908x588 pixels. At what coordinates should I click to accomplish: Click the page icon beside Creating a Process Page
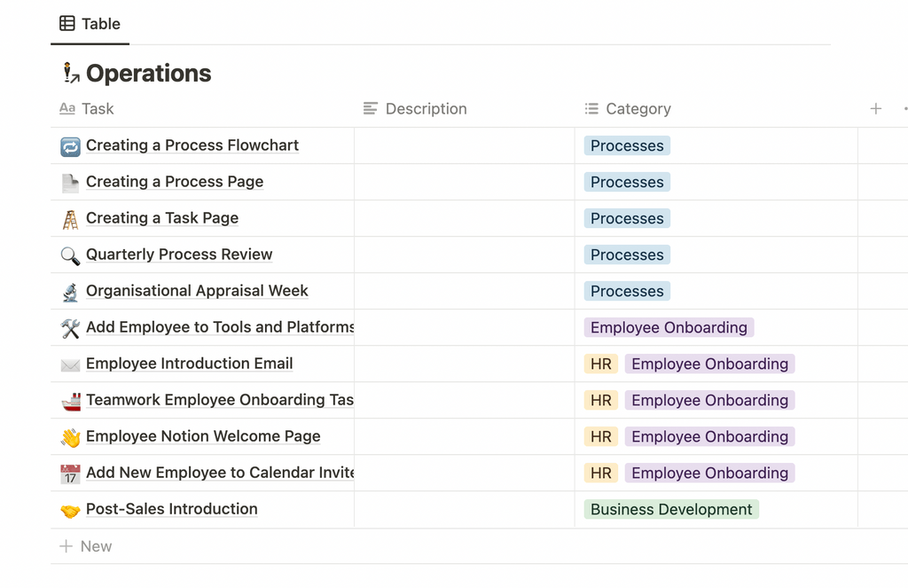click(x=70, y=183)
